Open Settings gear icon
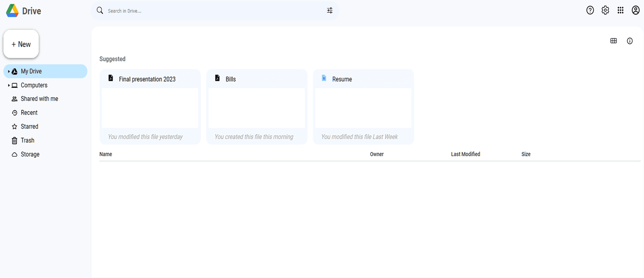The image size is (644, 278). point(605,10)
